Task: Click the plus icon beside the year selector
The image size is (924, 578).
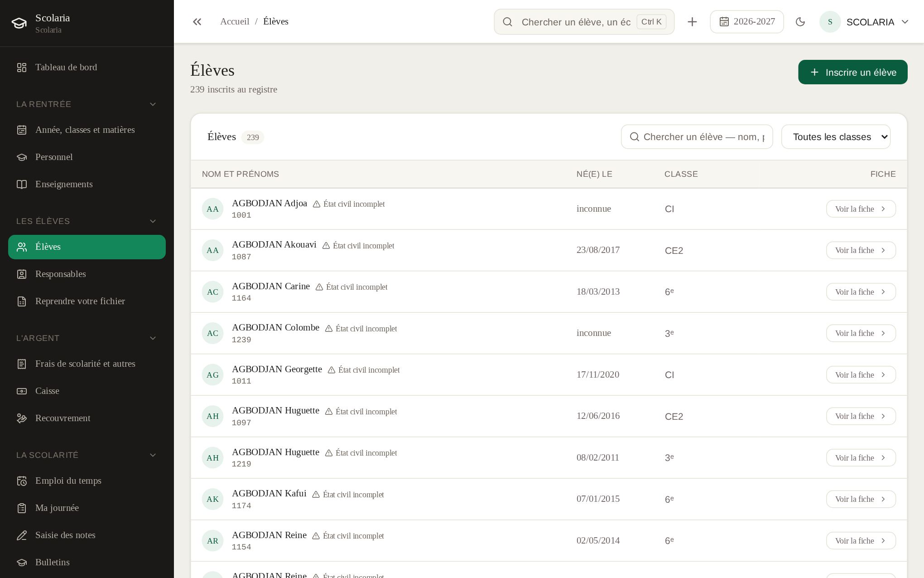Action: tap(692, 22)
